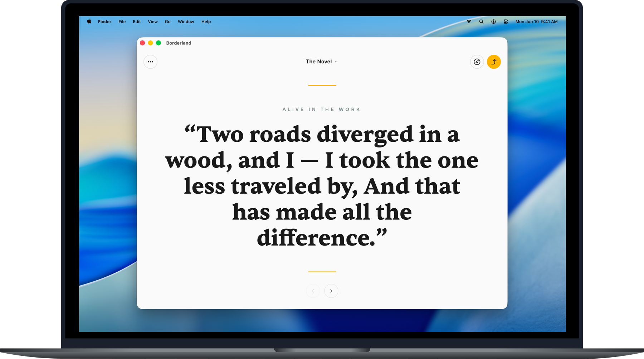
Task: Open the Edit menu
Action: [137, 21]
